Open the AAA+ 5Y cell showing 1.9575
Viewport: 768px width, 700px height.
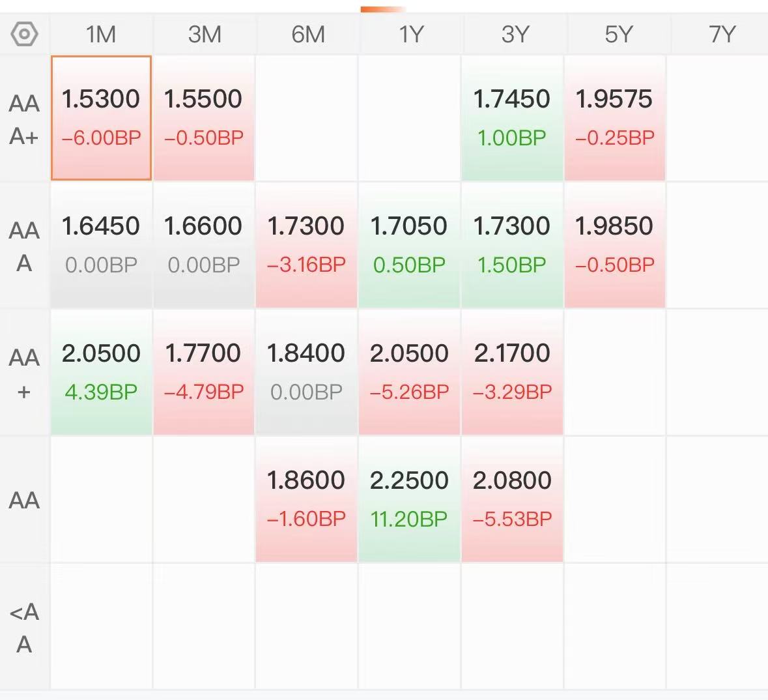click(x=615, y=118)
